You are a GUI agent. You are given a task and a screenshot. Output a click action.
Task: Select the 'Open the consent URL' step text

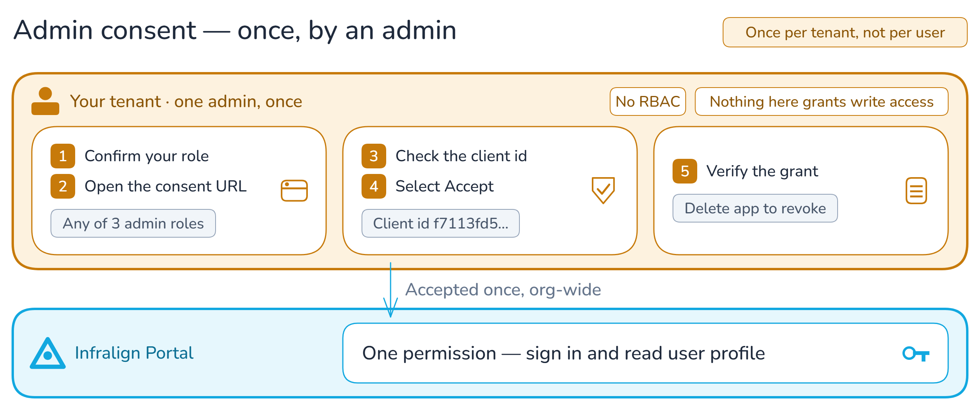tap(166, 186)
